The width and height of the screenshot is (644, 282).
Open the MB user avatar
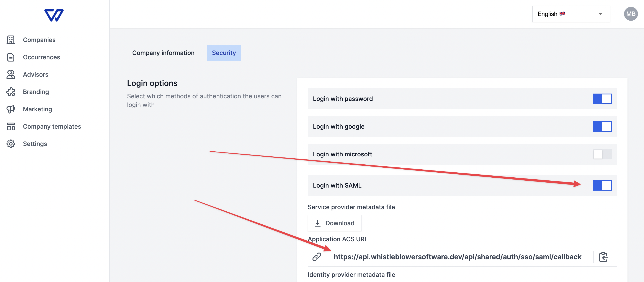631,14
